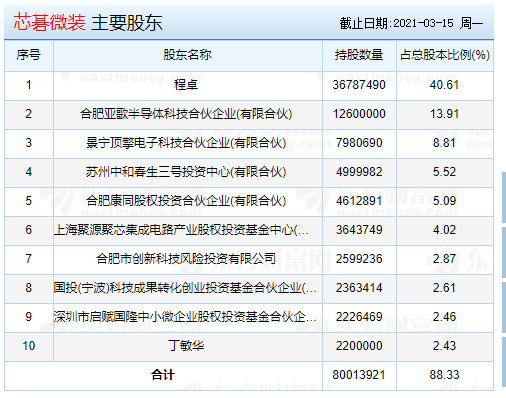Click percentage value 5.52
The image size is (506, 398).
click(x=444, y=172)
